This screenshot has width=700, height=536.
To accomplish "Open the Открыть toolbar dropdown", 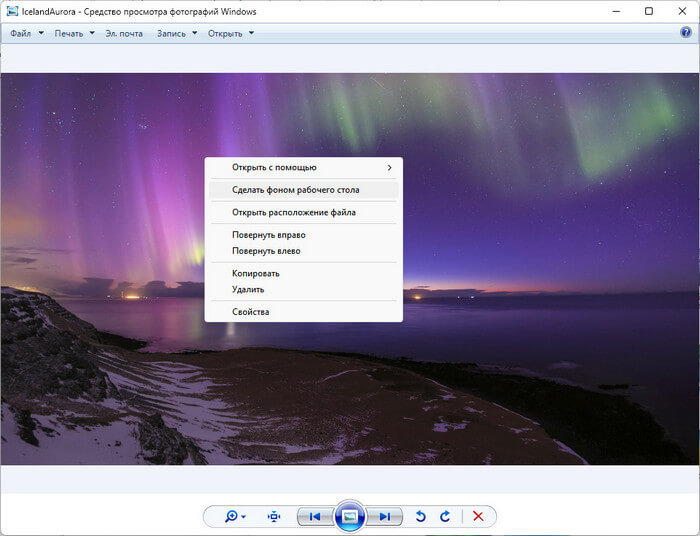I will point(231,33).
